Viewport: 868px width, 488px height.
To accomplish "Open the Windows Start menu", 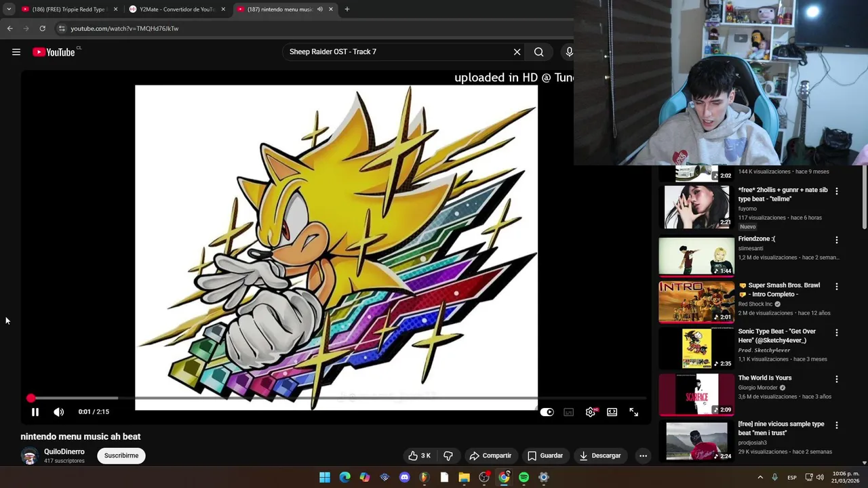I will coord(325,477).
